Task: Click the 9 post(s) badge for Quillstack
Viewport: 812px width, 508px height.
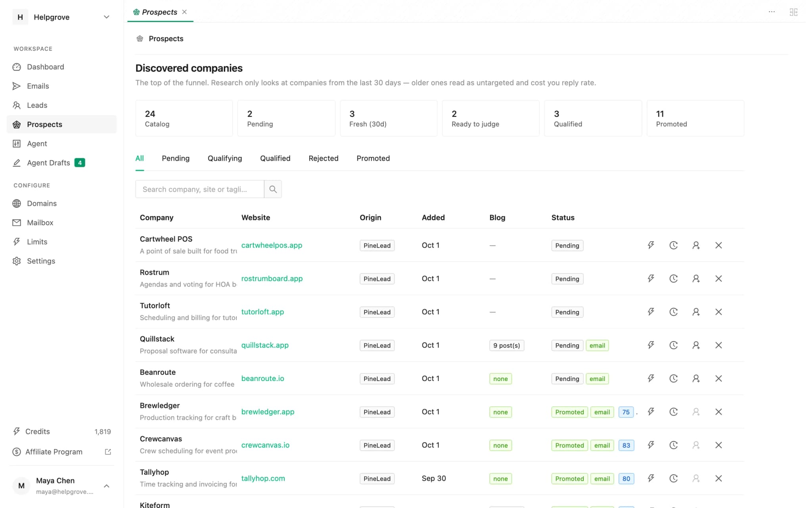Action: pyautogui.click(x=507, y=346)
